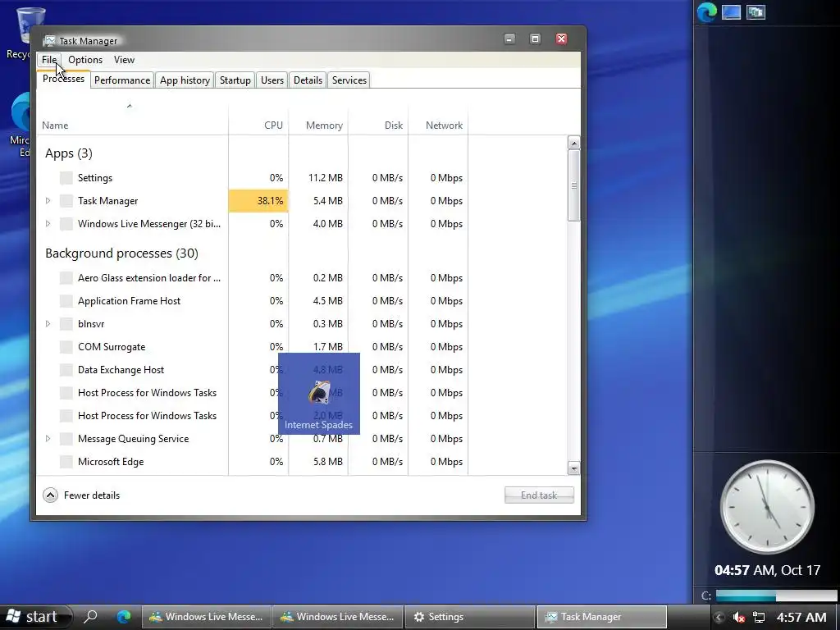This screenshot has width=840, height=630.
Task: Open Windows Live Messenger taskbar button beside Settings
Action: click(339, 617)
